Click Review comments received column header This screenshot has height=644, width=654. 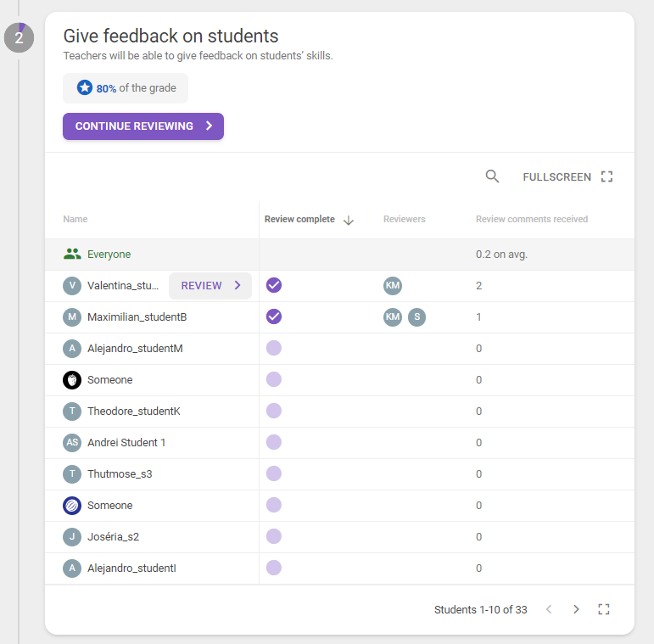[x=532, y=219]
